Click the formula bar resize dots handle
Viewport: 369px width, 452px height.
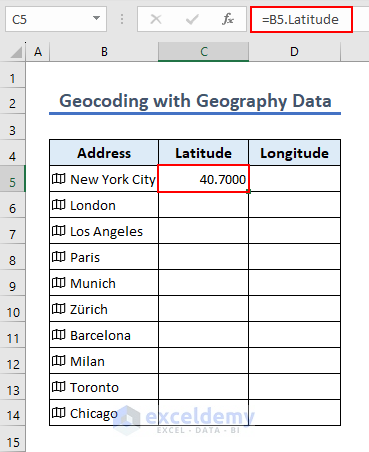pos(122,19)
